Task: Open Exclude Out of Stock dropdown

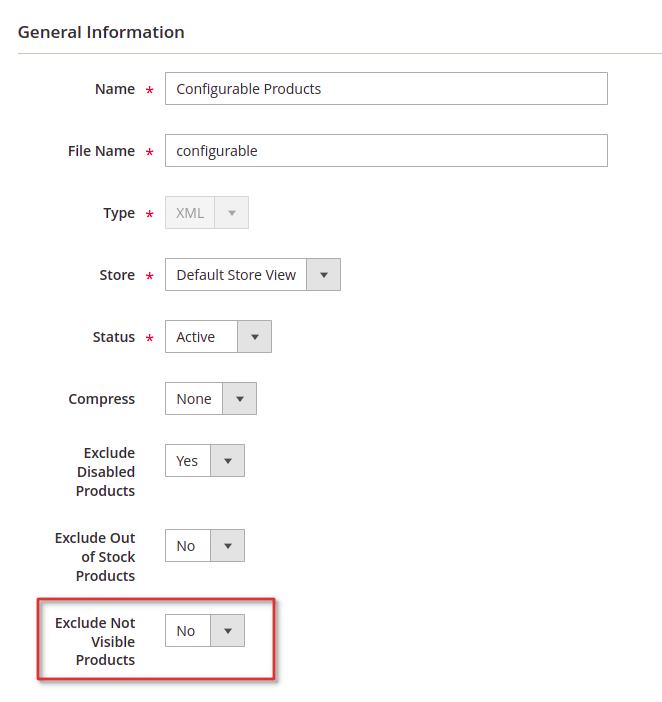Action: [x=205, y=546]
